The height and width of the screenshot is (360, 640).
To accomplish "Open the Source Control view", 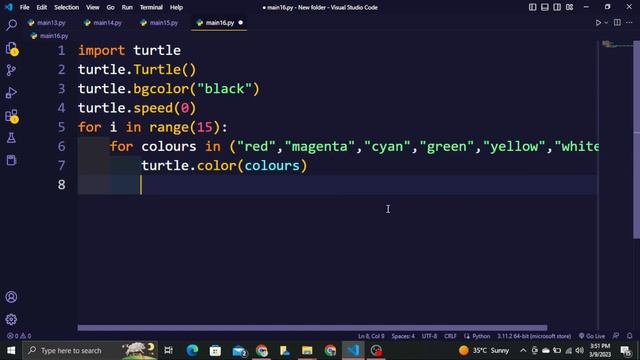I will pyautogui.click(x=11, y=70).
